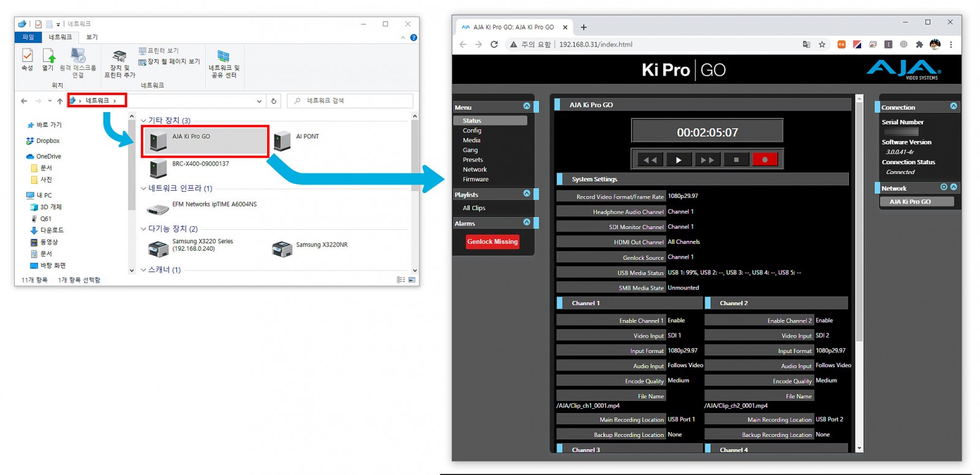Open a new browser tab
Viewport: 980px width, 475px height.
pyautogui.click(x=584, y=27)
